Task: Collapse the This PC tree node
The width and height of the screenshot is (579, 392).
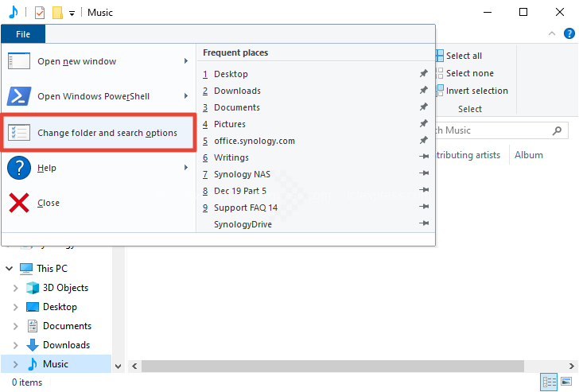Action: [x=9, y=269]
